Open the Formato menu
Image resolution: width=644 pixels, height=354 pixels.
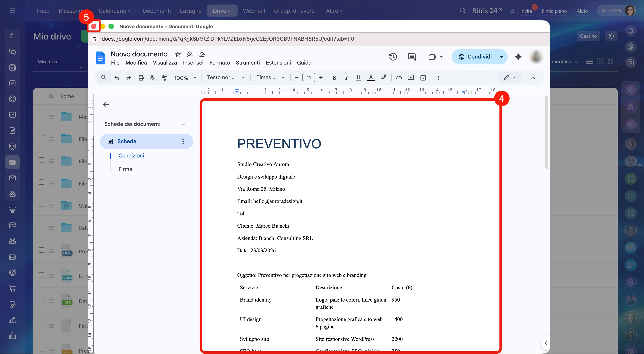coord(220,63)
